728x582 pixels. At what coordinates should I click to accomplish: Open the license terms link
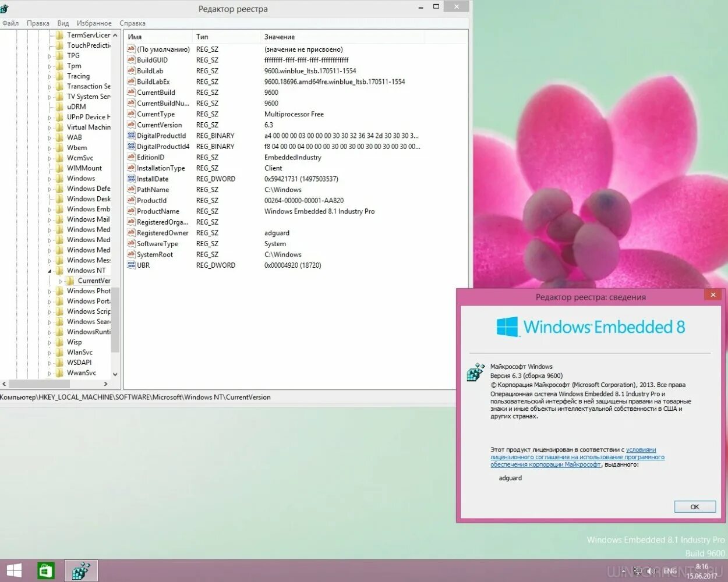[x=577, y=457]
